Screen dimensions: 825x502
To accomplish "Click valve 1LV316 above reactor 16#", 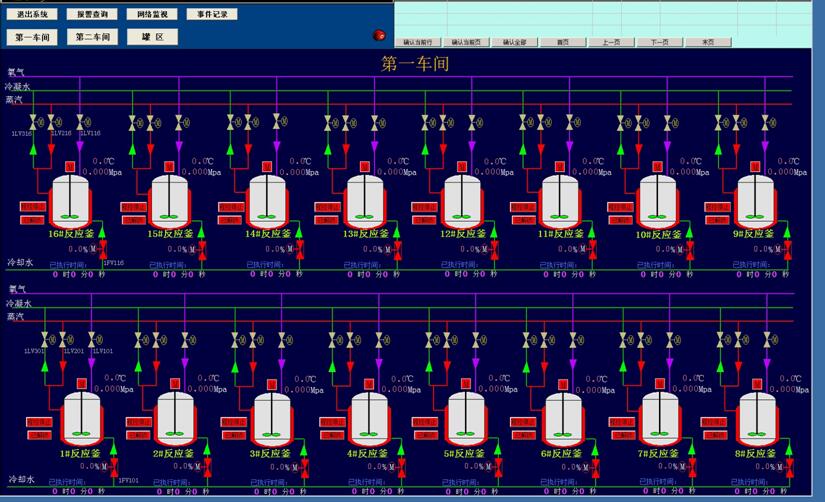I will click(x=33, y=123).
